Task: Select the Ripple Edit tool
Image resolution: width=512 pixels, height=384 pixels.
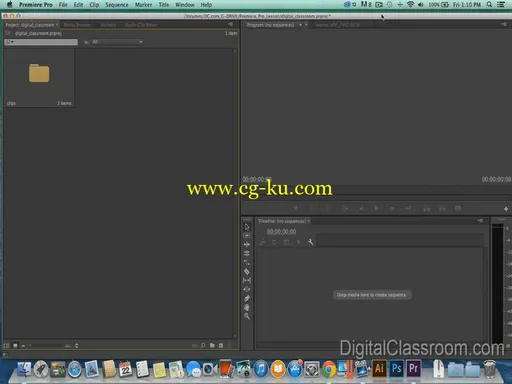Action: (247, 244)
